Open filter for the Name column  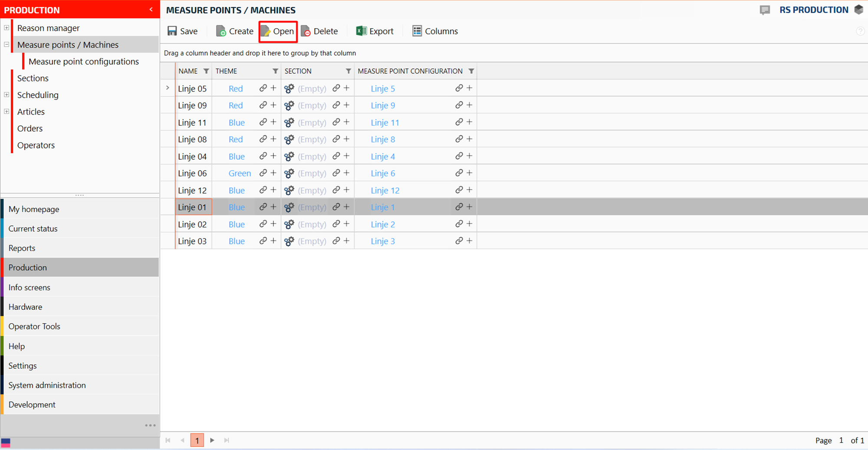[206, 71]
